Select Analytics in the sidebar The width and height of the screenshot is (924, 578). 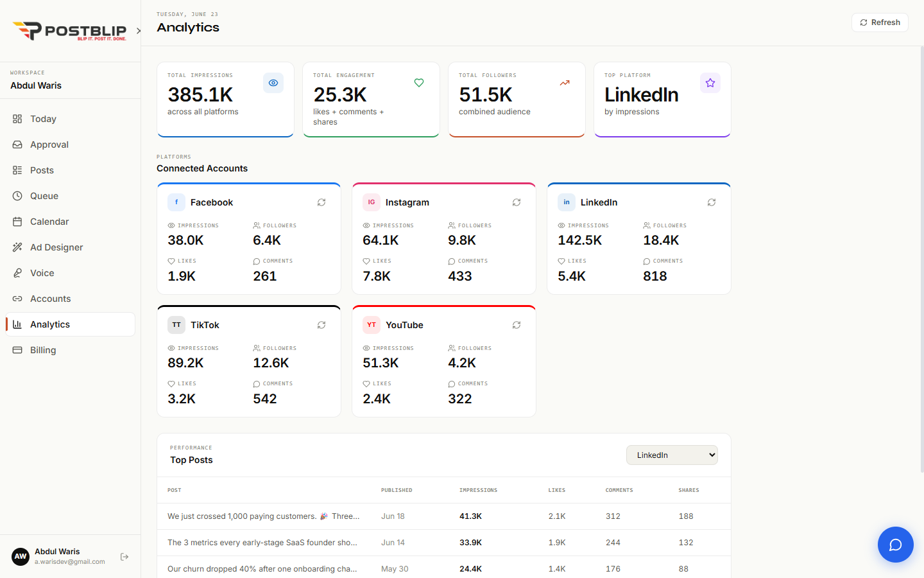point(71,324)
